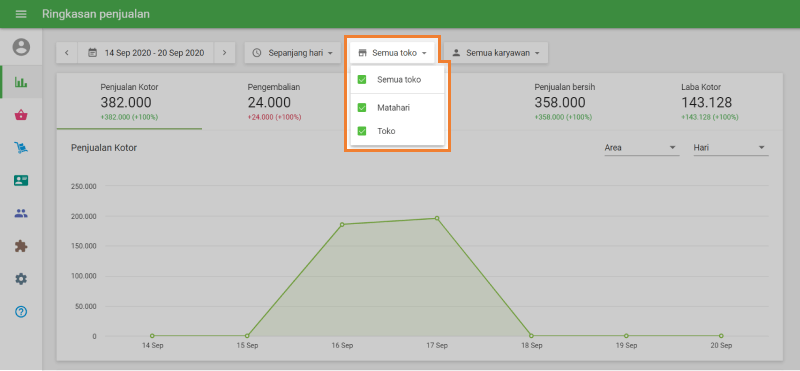Click the calendar icon in date picker
Screen dimensions: 800x371
[92, 53]
